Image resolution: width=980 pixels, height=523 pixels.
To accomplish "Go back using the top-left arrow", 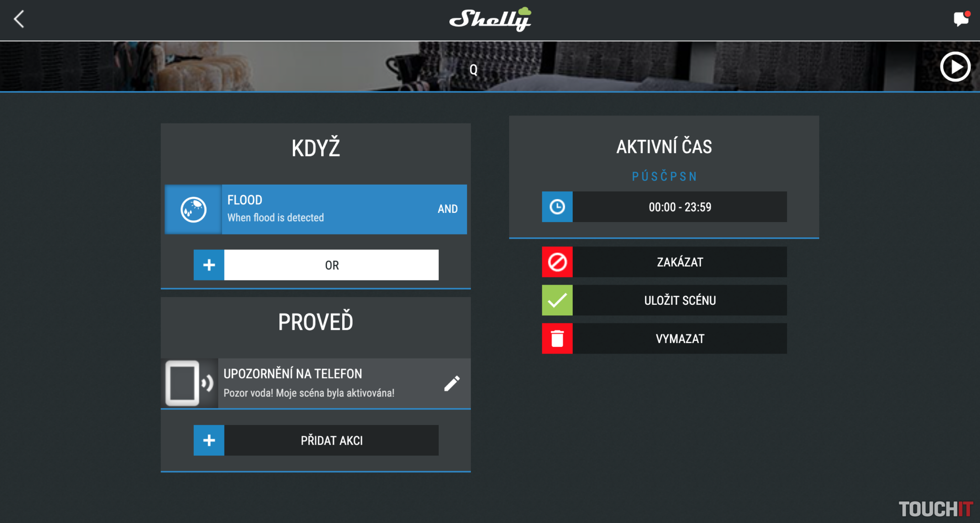I will 19,20.
